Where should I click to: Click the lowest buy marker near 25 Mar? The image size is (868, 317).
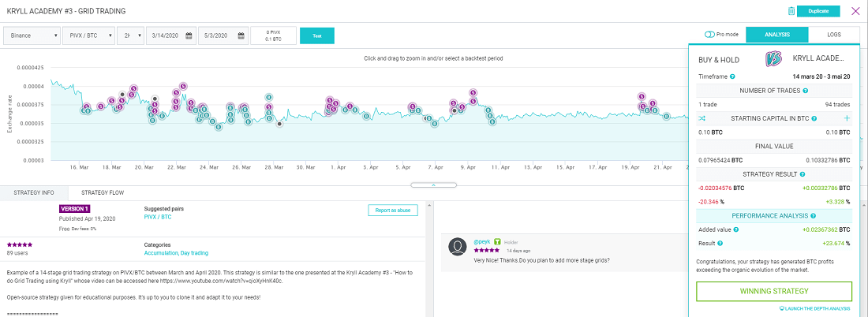pyautogui.click(x=219, y=127)
